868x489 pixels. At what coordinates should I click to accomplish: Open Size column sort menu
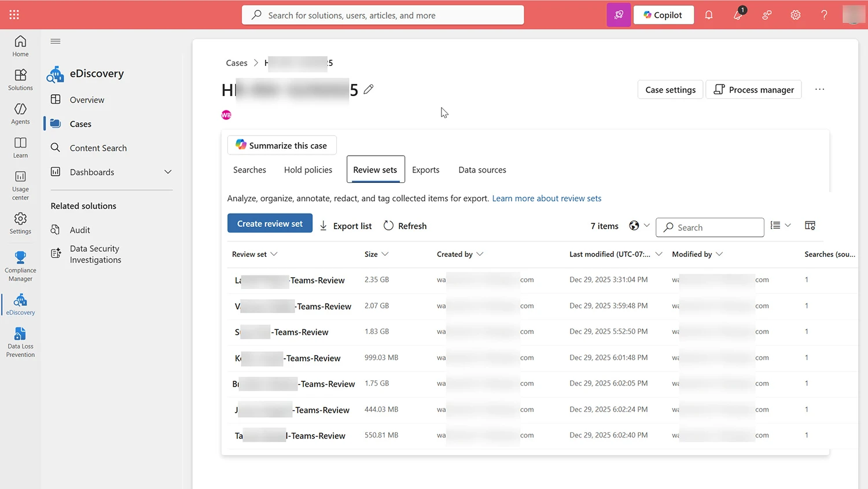coord(377,254)
